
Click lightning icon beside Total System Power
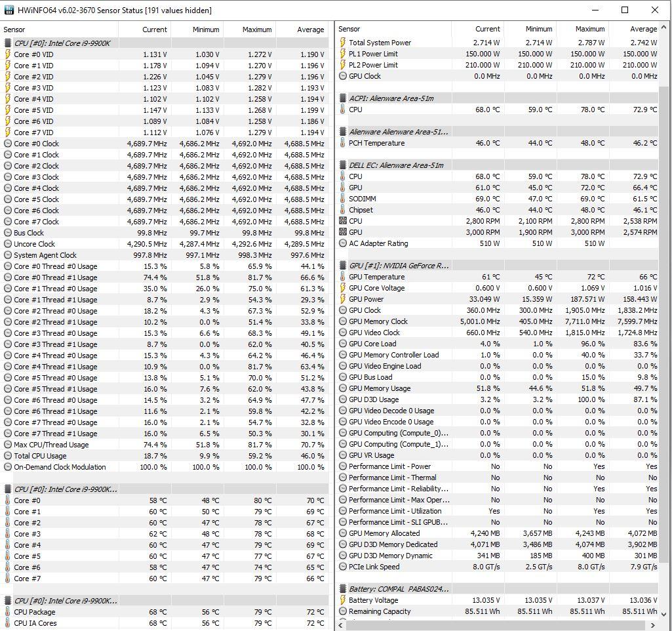pyautogui.click(x=343, y=43)
